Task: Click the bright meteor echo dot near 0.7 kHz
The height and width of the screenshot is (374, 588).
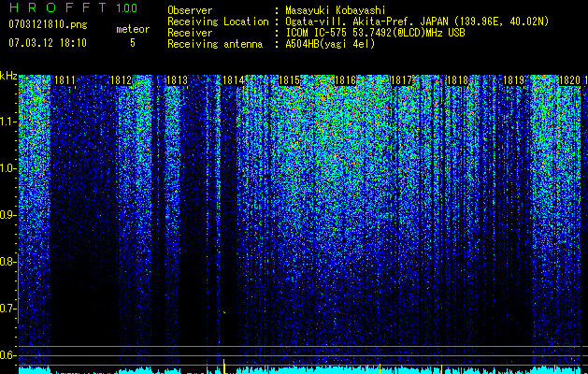Action: 224,311
